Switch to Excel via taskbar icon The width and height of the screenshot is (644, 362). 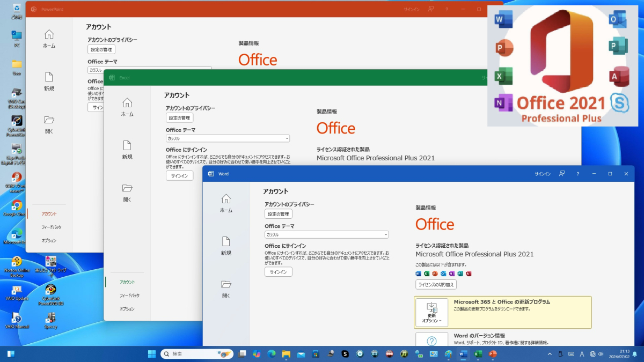click(x=478, y=354)
